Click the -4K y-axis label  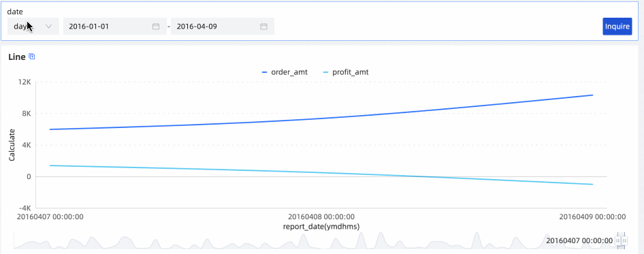coord(25,208)
